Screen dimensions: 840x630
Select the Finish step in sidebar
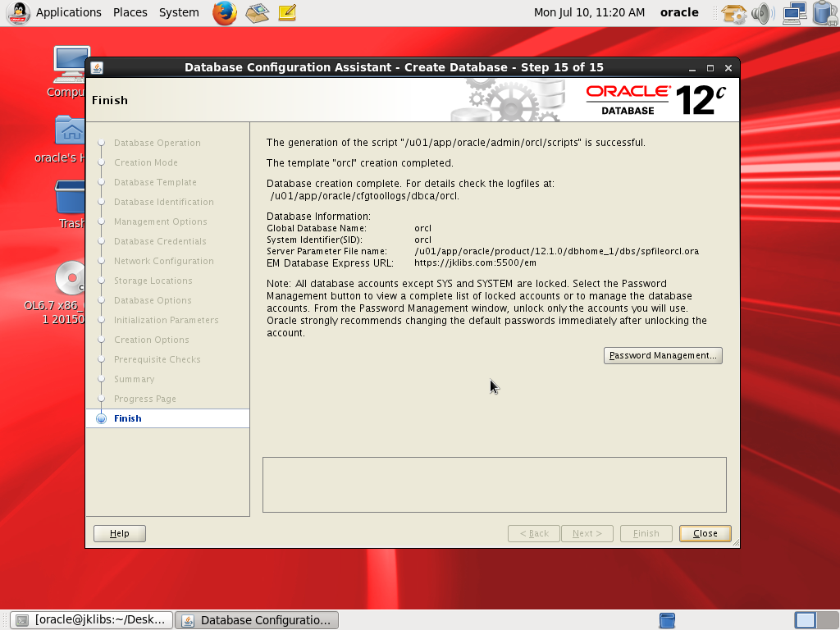[167, 418]
